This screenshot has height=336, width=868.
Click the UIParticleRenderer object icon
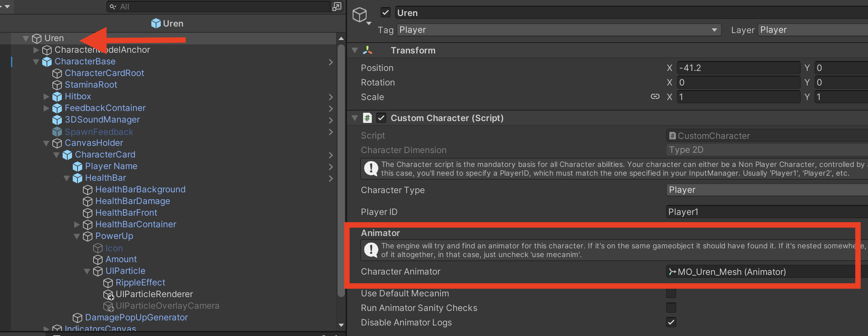pos(108,295)
